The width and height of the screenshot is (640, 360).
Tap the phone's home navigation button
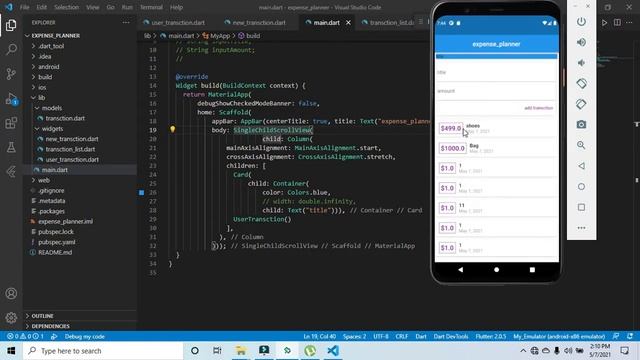click(496, 269)
